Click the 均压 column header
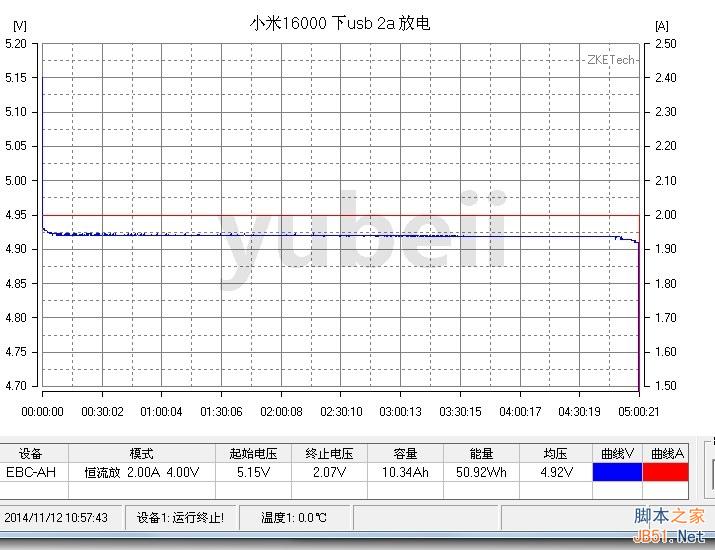This screenshot has height=550, width=715. click(556, 454)
